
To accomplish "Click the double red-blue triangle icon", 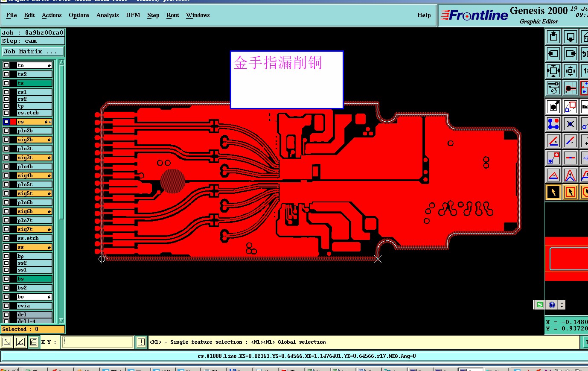I will pyautogui.click(x=571, y=175).
